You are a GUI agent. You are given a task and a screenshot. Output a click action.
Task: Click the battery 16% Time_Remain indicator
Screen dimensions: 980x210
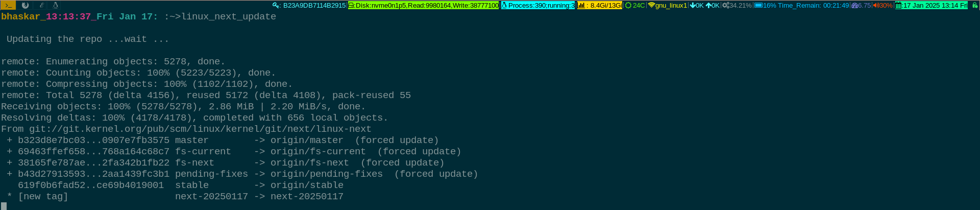(x=802, y=5)
